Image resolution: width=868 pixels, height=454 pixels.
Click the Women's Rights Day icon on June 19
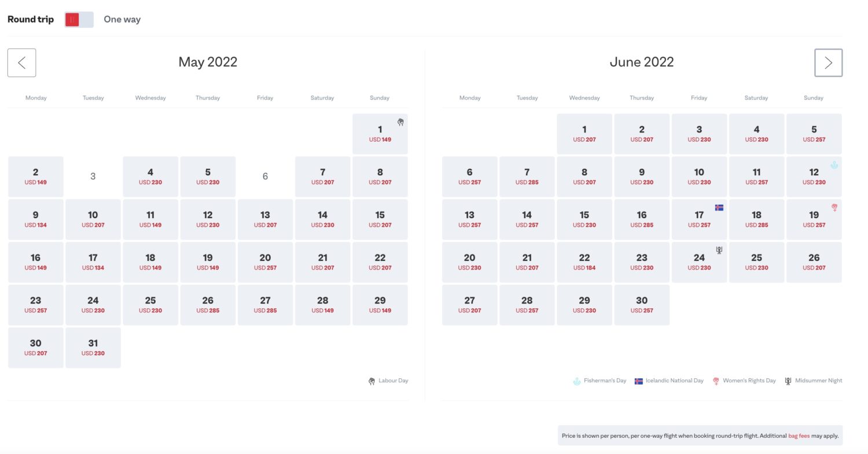(834, 208)
